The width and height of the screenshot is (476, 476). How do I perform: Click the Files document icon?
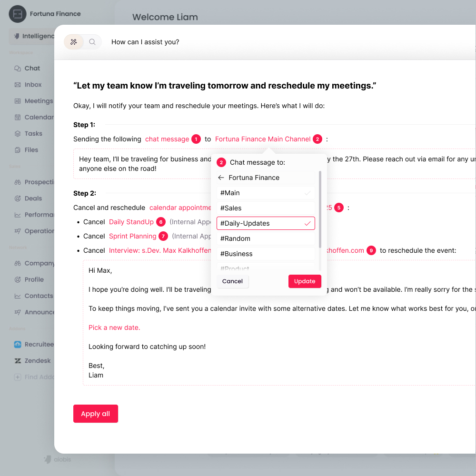(x=18, y=150)
